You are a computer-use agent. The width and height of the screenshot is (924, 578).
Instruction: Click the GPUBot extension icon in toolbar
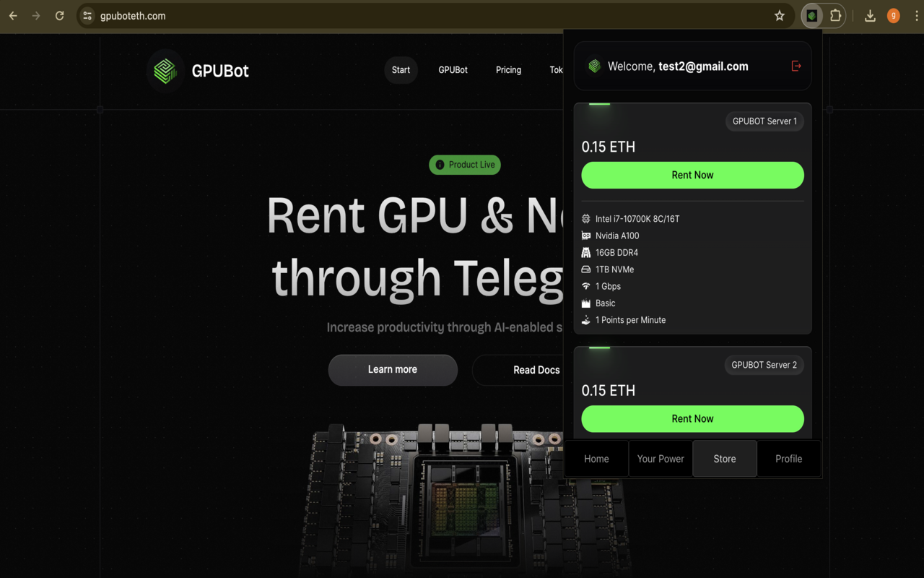pyautogui.click(x=812, y=16)
